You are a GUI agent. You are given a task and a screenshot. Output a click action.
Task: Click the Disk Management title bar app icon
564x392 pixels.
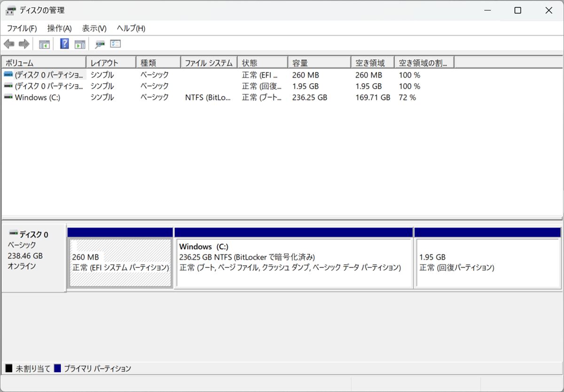10,10
